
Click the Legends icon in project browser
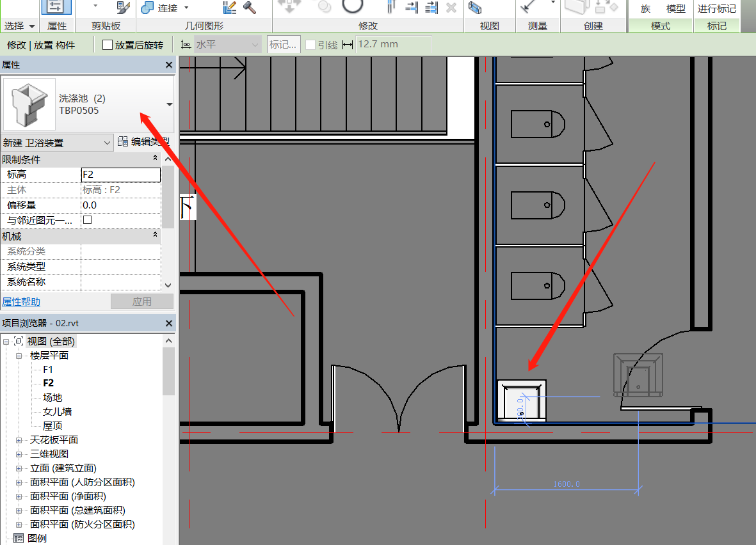19,538
